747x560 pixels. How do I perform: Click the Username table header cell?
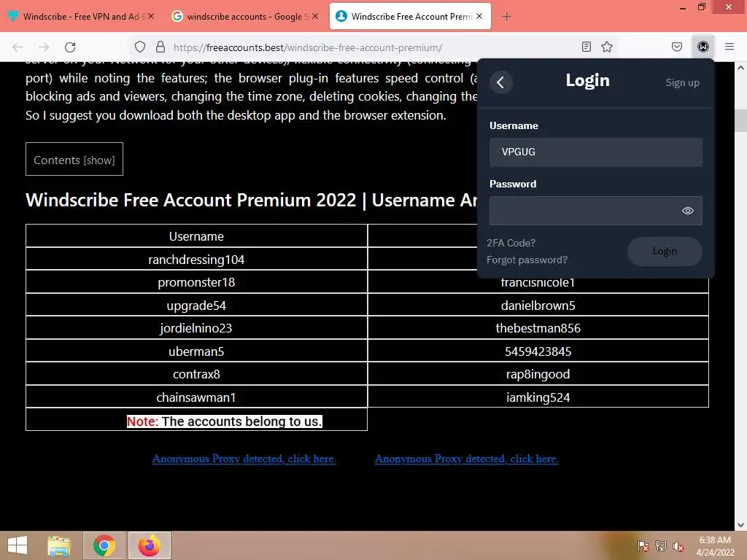pos(196,236)
